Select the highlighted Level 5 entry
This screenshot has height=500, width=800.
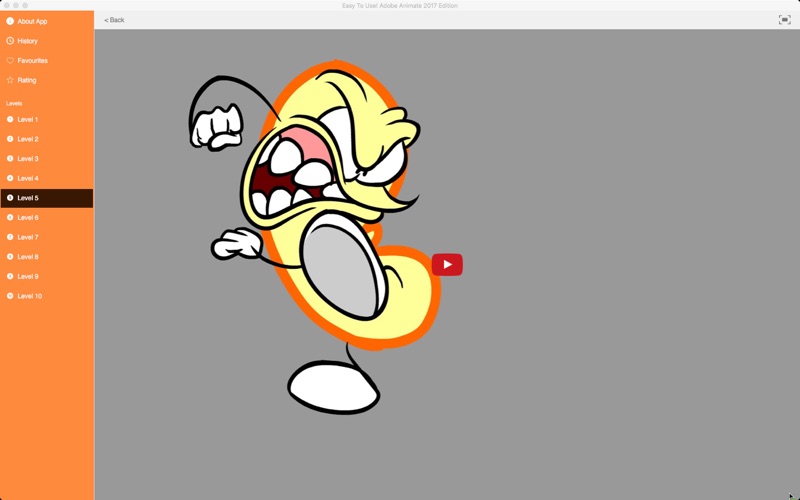coord(47,198)
